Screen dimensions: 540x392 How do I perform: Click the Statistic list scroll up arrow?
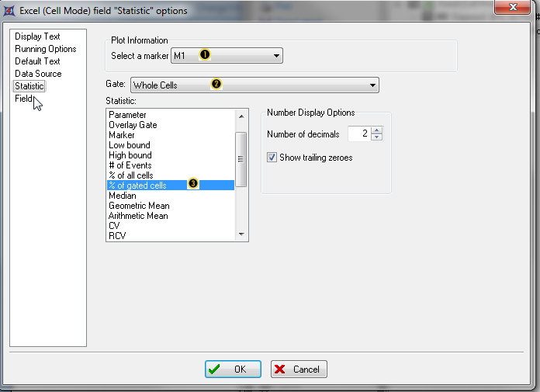[241, 116]
